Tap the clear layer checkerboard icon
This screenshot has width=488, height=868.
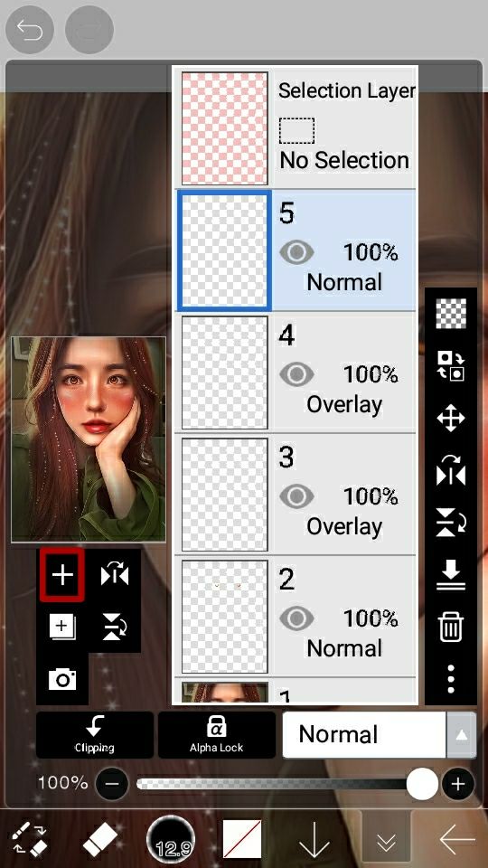[x=451, y=314]
